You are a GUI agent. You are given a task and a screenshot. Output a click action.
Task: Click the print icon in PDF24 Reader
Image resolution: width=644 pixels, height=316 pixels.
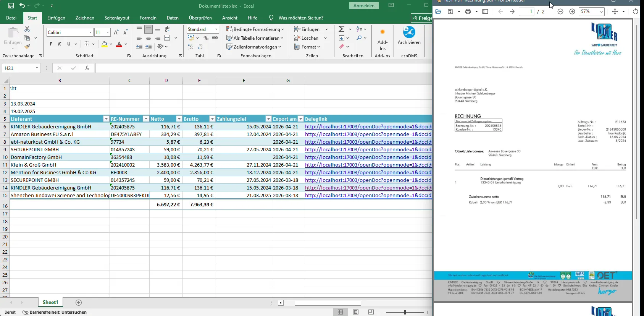(x=468, y=11)
